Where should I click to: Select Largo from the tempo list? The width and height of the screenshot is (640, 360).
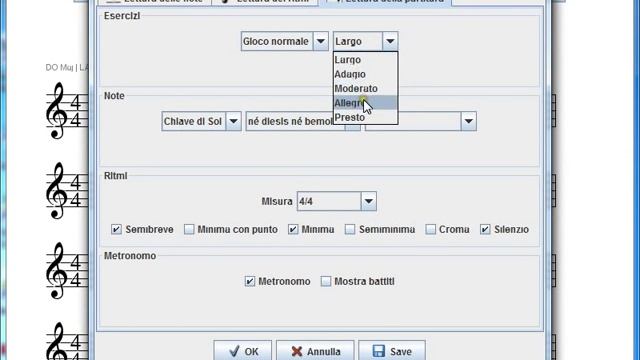365,60
